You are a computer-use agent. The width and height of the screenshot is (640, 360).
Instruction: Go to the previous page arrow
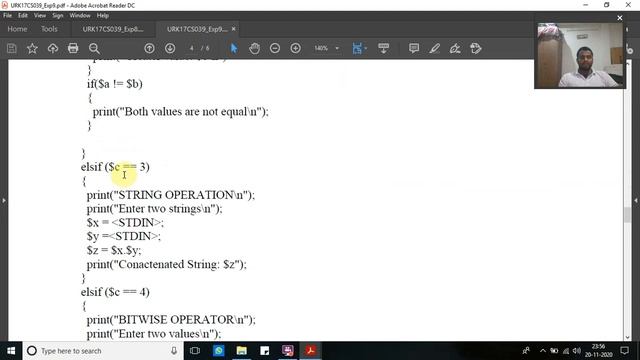tap(149, 49)
